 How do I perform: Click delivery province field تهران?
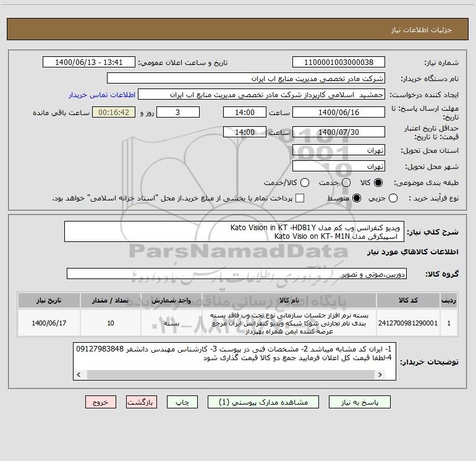pos(339,150)
